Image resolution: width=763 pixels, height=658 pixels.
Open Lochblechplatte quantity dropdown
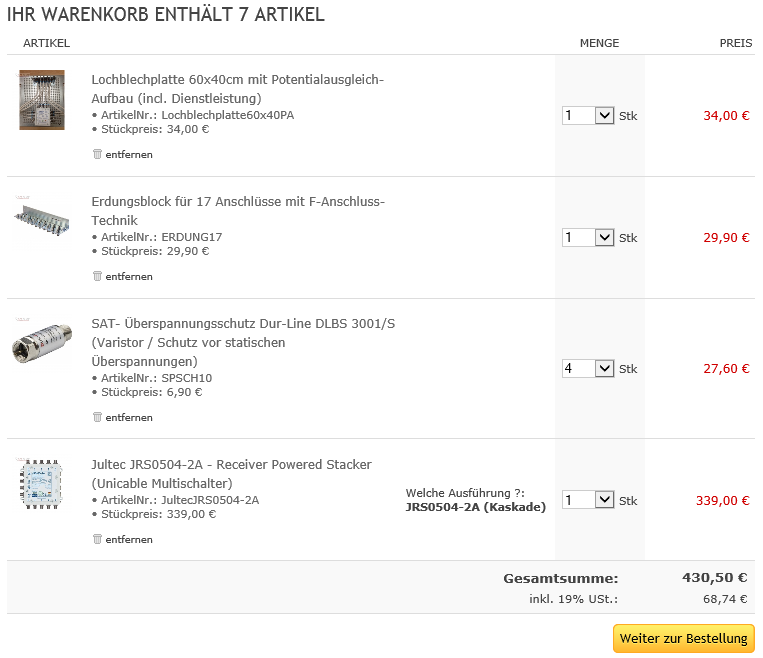(x=588, y=115)
